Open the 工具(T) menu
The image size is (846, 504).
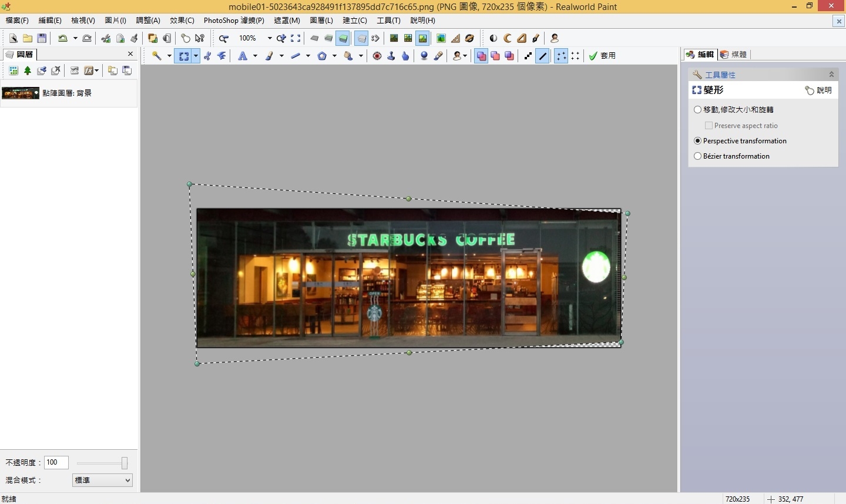pyautogui.click(x=388, y=21)
